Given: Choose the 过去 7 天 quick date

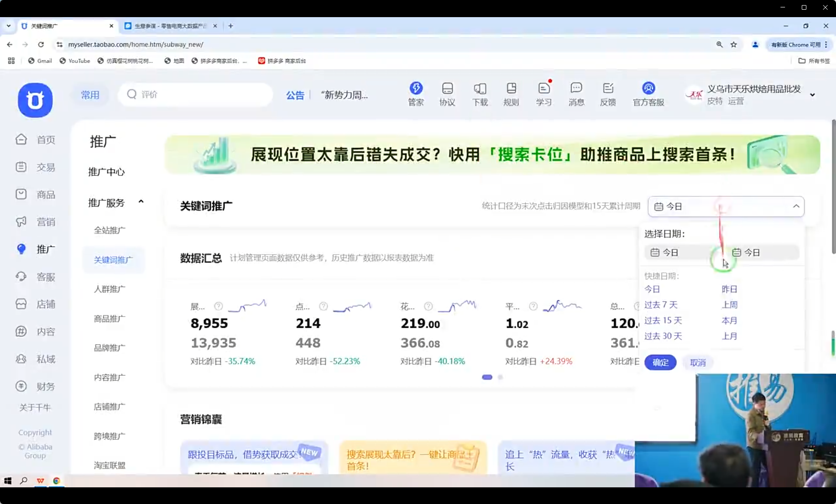Looking at the screenshot, I should click(x=661, y=305).
